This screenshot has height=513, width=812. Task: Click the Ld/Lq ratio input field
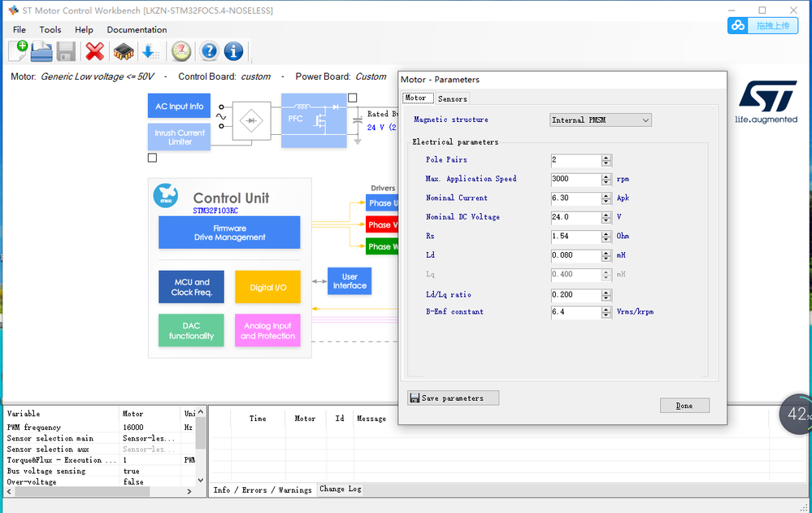pyautogui.click(x=575, y=295)
